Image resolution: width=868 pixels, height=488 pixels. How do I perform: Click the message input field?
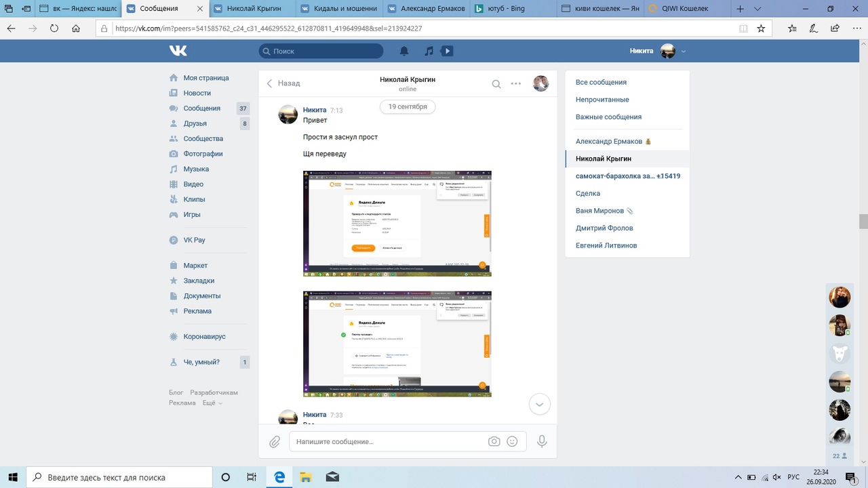(x=387, y=441)
